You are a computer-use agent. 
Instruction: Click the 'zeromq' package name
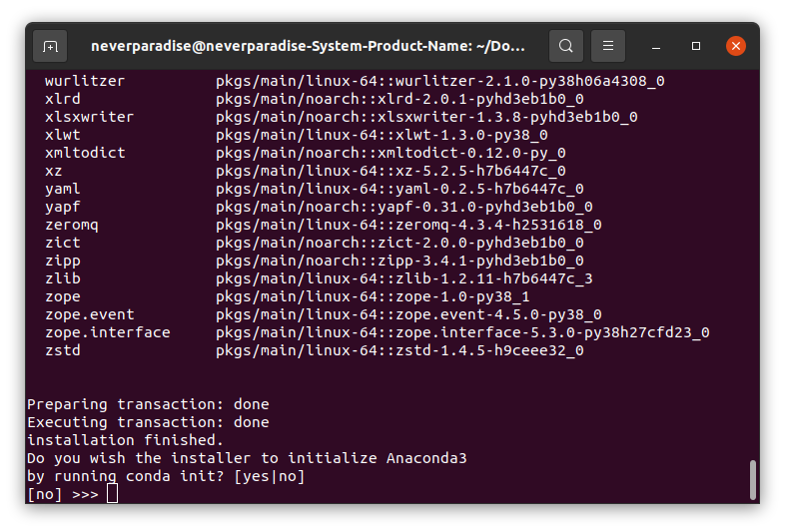(72, 226)
